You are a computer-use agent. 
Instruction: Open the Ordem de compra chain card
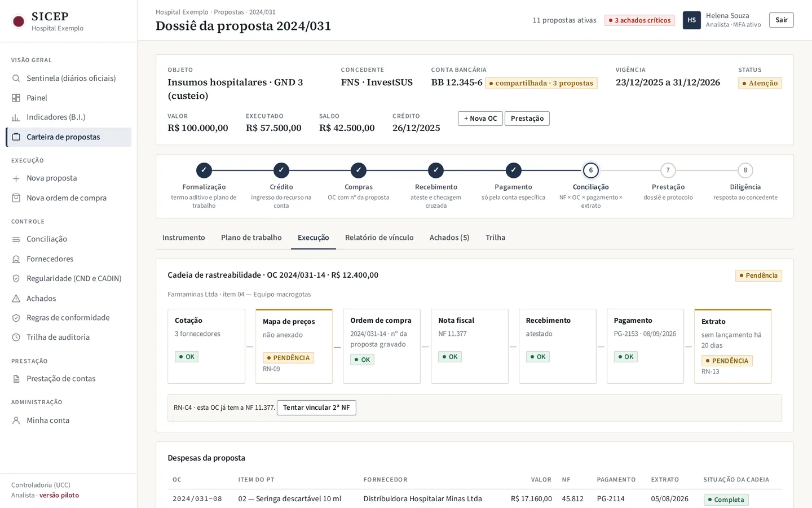pyautogui.click(x=382, y=346)
